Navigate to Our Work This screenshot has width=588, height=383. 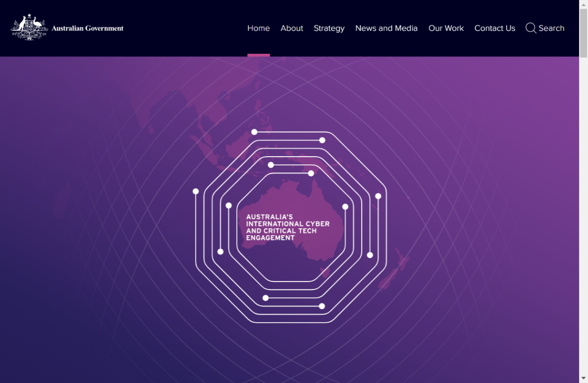(x=446, y=28)
